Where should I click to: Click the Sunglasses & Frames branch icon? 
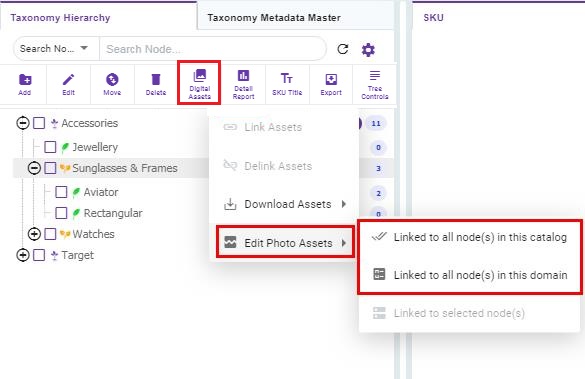coord(65,168)
